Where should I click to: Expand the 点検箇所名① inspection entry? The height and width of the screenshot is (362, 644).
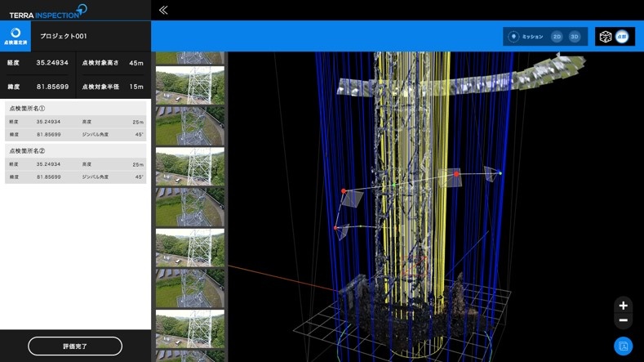[x=75, y=108]
